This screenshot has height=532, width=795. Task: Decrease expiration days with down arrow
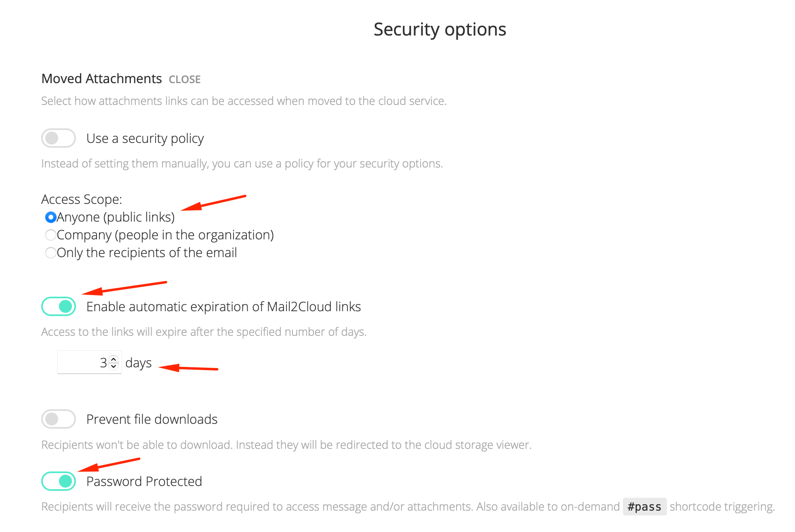[114, 366]
